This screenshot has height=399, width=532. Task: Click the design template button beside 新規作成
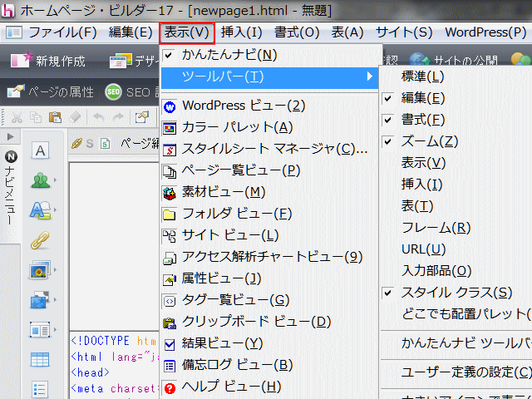tap(134, 61)
